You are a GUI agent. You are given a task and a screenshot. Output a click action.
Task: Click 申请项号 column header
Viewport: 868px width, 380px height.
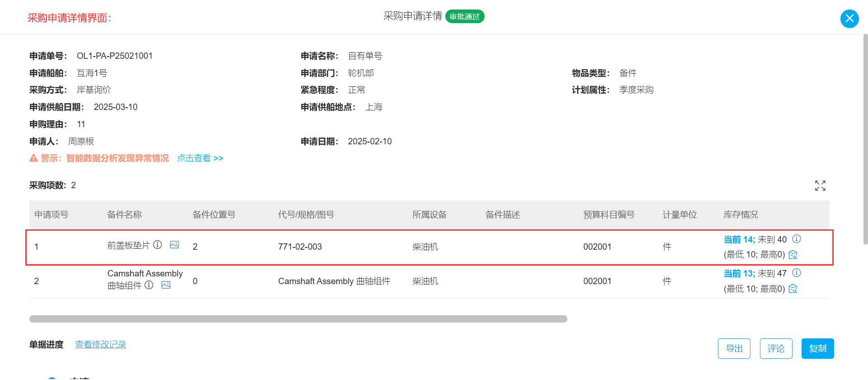pos(52,214)
